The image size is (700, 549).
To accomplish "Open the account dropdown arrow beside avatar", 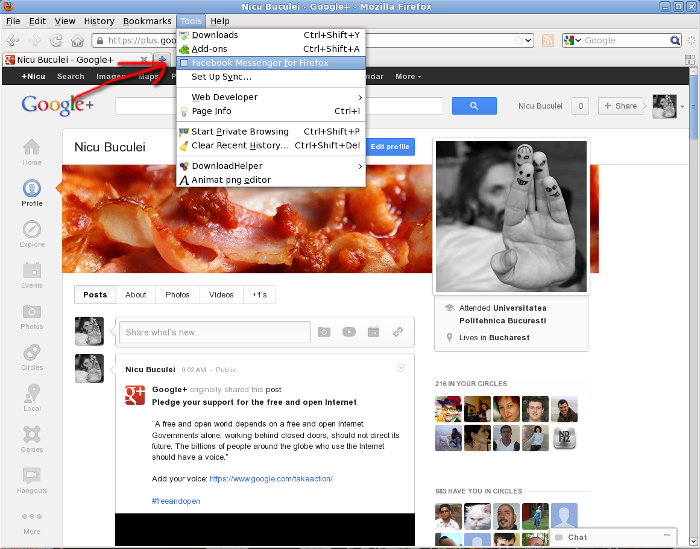I will (x=682, y=106).
